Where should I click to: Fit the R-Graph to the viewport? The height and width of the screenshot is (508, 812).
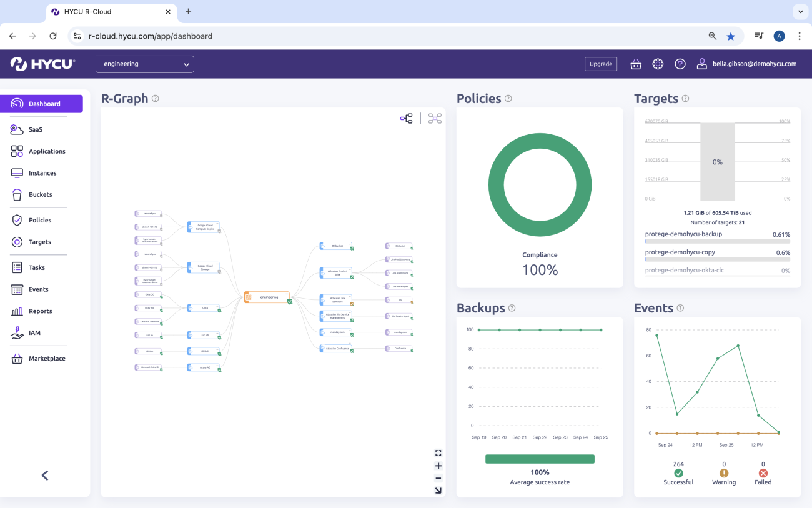point(438,491)
